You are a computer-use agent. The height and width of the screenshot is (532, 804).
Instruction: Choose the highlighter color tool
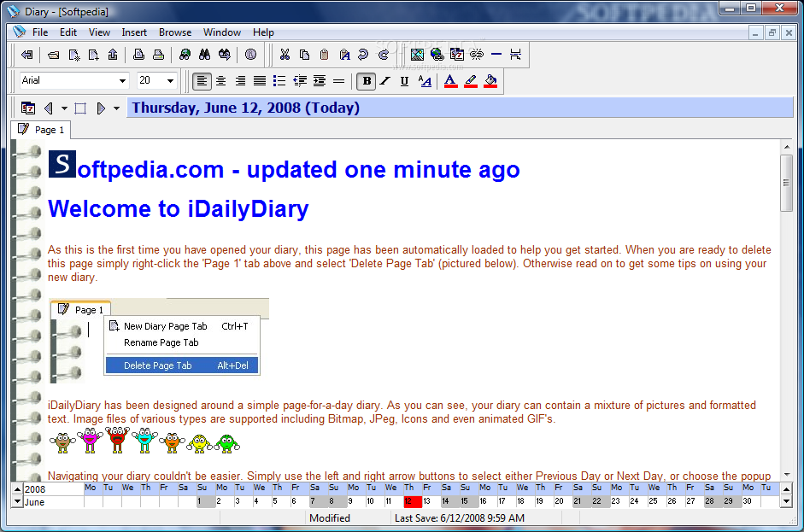(471, 81)
